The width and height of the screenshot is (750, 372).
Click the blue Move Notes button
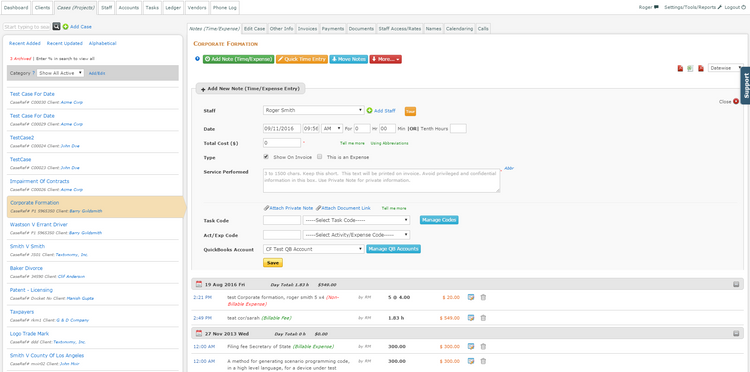click(349, 59)
